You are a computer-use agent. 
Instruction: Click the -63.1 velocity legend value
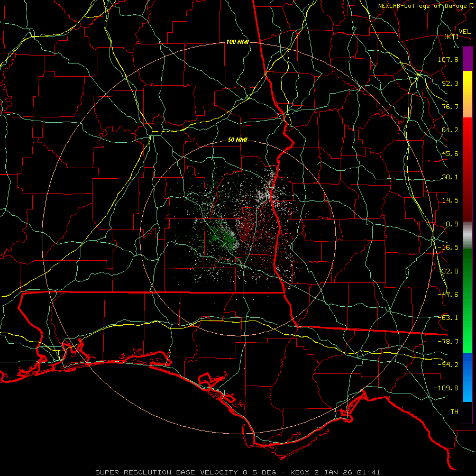point(448,318)
